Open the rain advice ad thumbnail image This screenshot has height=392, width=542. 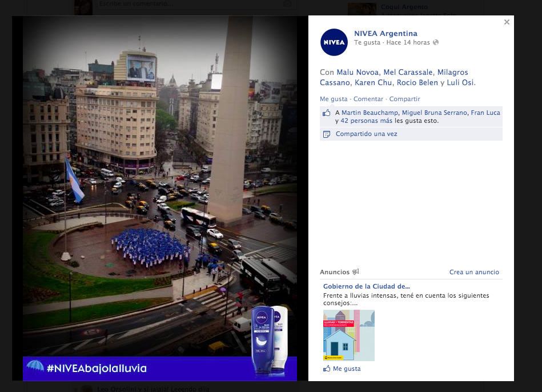pos(349,335)
